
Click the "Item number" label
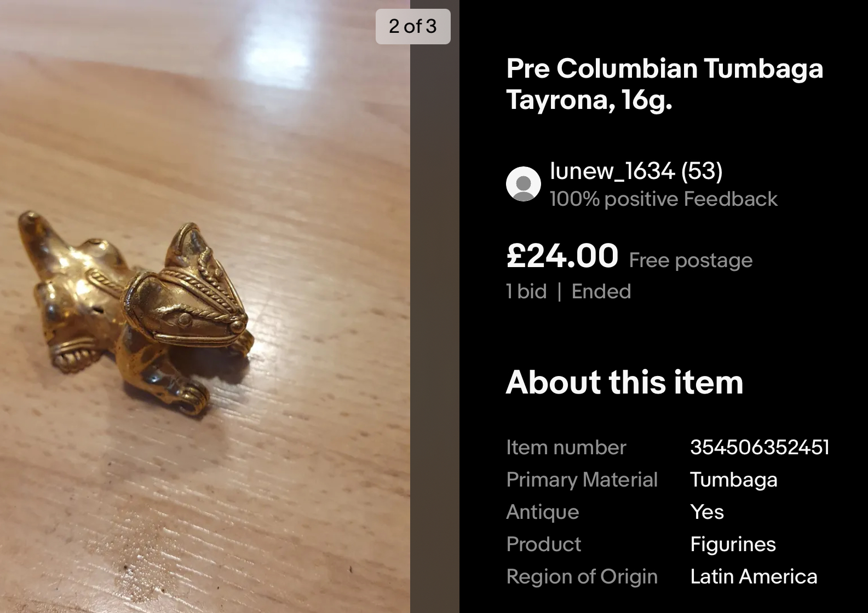click(566, 447)
